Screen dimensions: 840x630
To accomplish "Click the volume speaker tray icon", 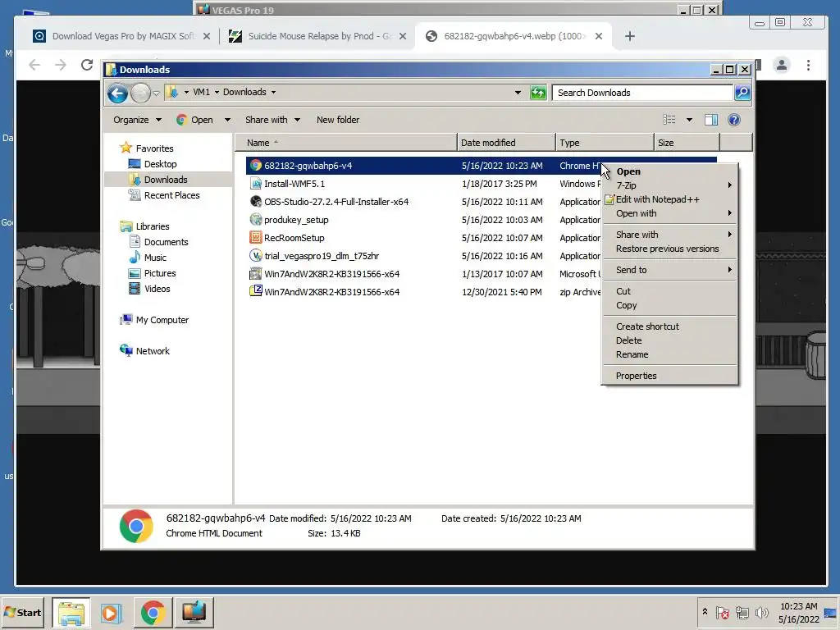I will (761, 612).
